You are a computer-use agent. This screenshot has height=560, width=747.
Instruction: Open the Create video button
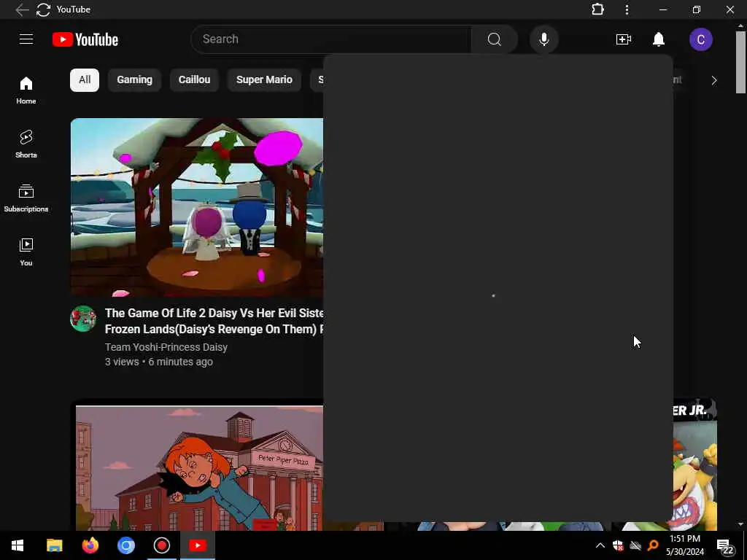[x=624, y=39]
